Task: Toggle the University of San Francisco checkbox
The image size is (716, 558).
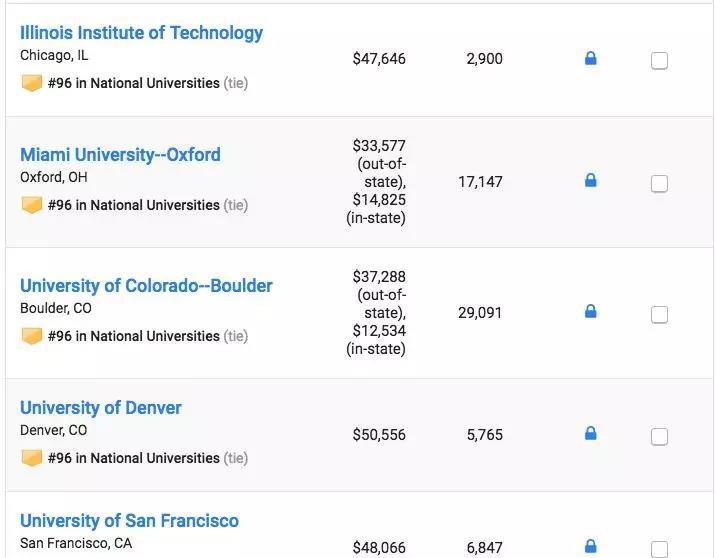Action: [659, 548]
